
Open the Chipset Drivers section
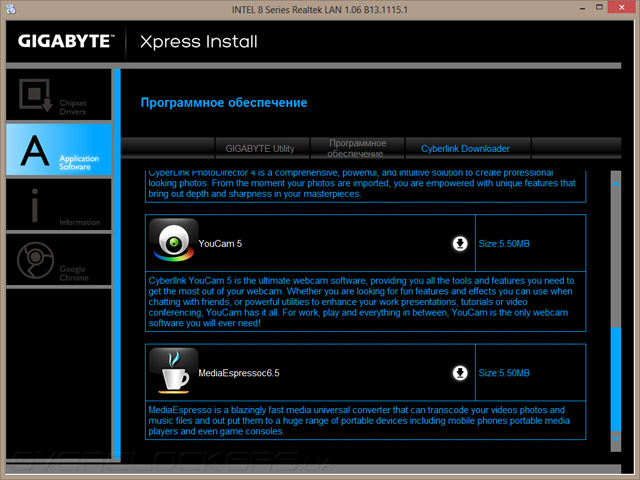59,95
